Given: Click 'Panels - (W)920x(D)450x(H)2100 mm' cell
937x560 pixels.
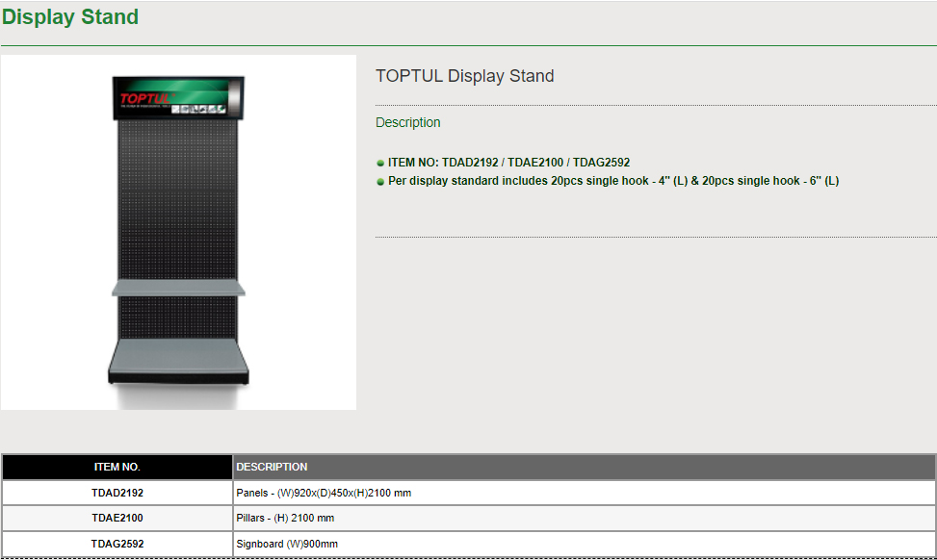Looking at the screenshot, I should click(584, 494).
